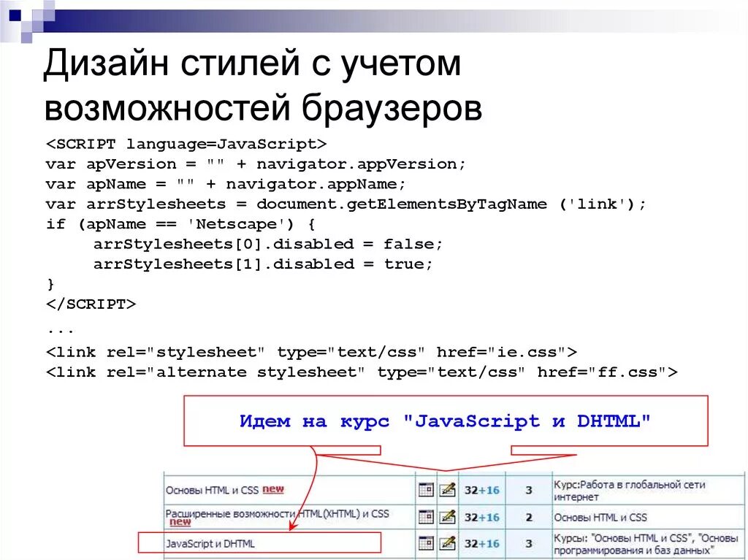Click link tag line with href="ie.css"
The width and height of the screenshot is (748, 560).
point(311,353)
